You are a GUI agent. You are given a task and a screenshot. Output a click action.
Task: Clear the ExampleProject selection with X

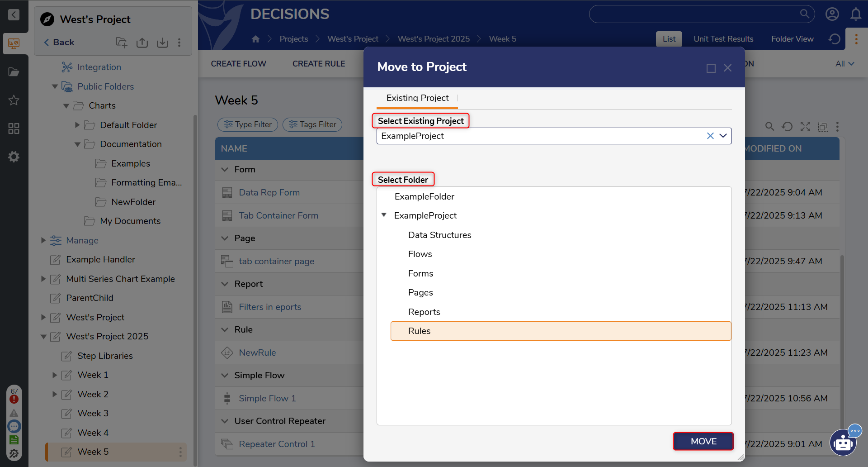pyautogui.click(x=710, y=136)
